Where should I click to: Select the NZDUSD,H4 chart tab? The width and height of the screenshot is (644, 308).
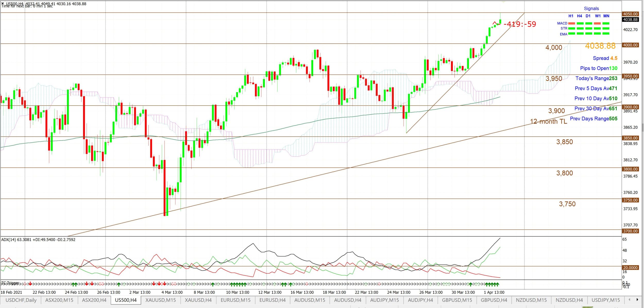pos(569,300)
